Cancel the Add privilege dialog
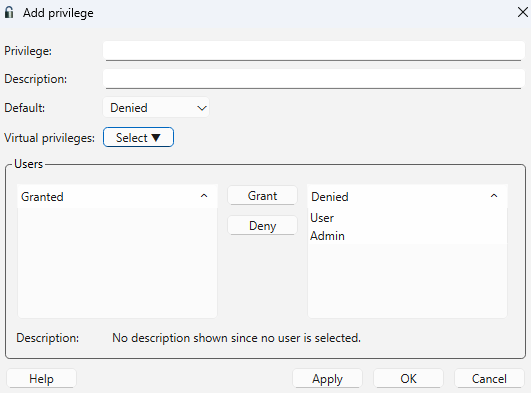Screen dimensions: 531x393 [489, 378]
